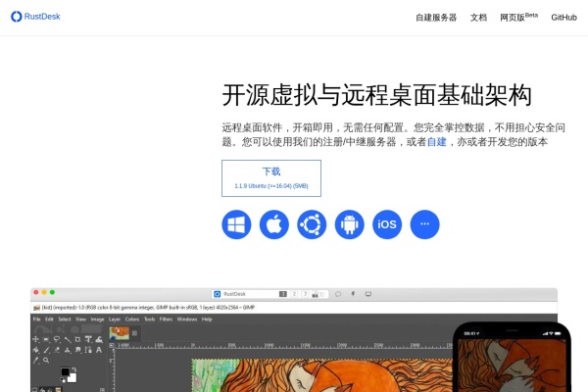Choose the Apple macOS download icon
Viewport: 588px width, 392px height.
(274, 224)
